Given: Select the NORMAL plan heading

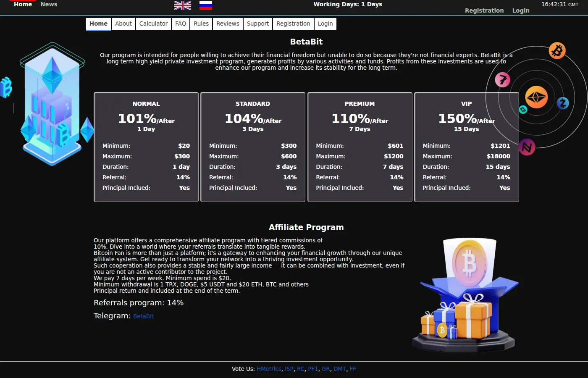Looking at the screenshot, I should point(146,104).
